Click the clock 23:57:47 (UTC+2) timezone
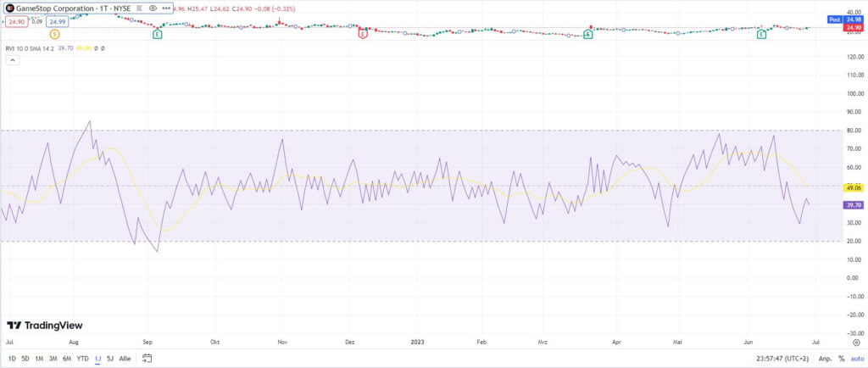The height and width of the screenshot is (368, 868). [782, 359]
